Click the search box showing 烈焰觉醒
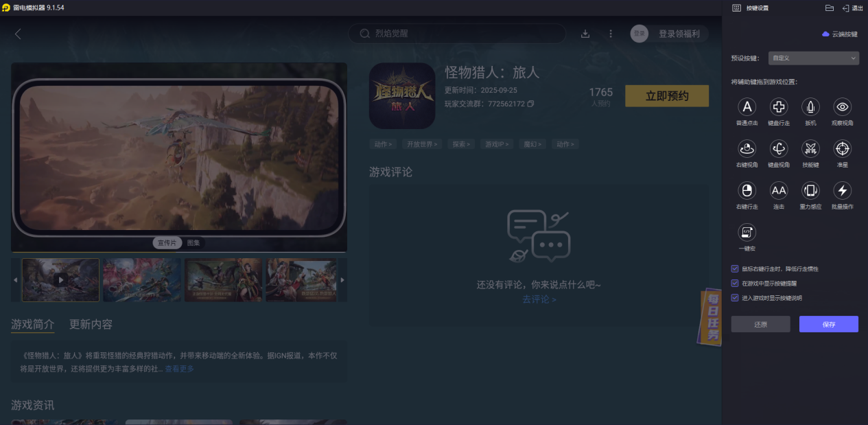This screenshot has width=868, height=425. 457,34
